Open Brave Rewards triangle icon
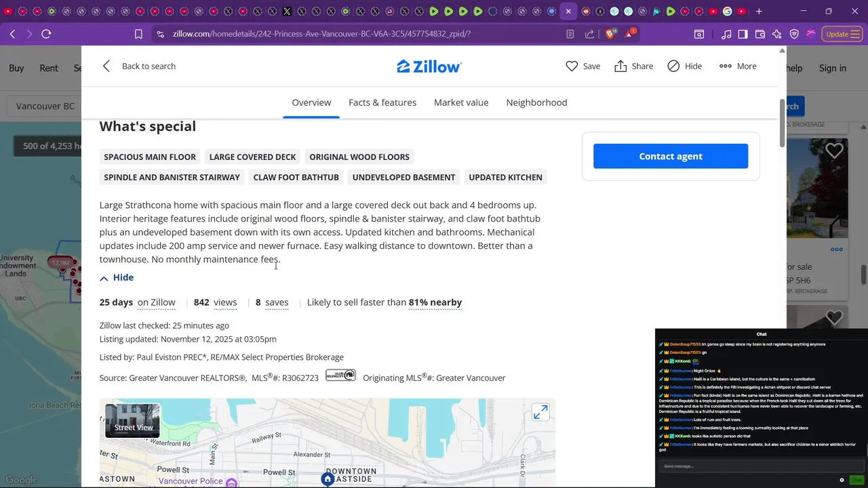This screenshot has width=868, height=488. pos(629,33)
